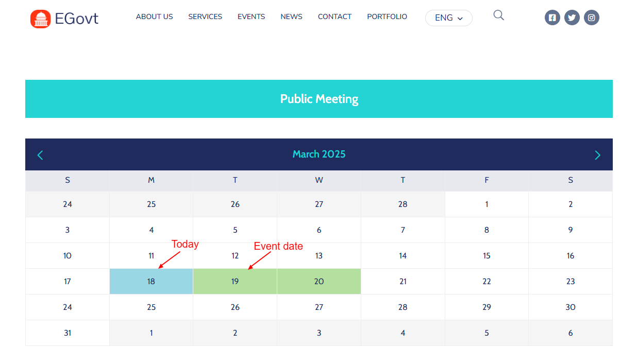Image resolution: width=637 pixels, height=364 pixels.
Task: Select March 10 in the calendar
Action: 68,255
